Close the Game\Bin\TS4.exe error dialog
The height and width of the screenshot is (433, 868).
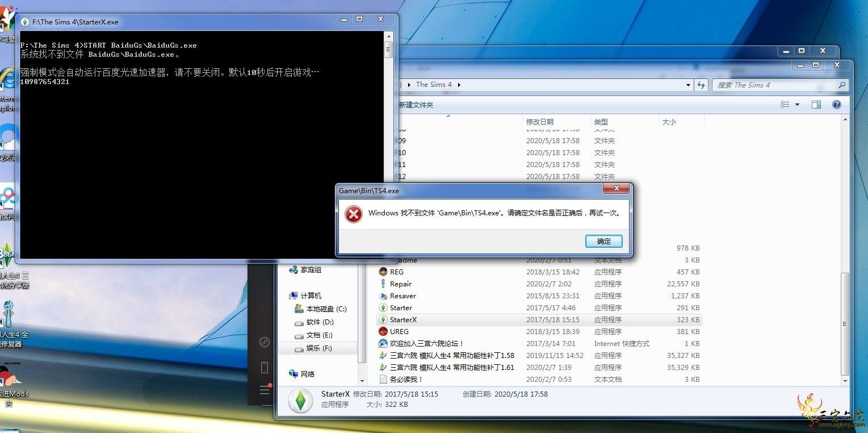(x=616, y=189)
